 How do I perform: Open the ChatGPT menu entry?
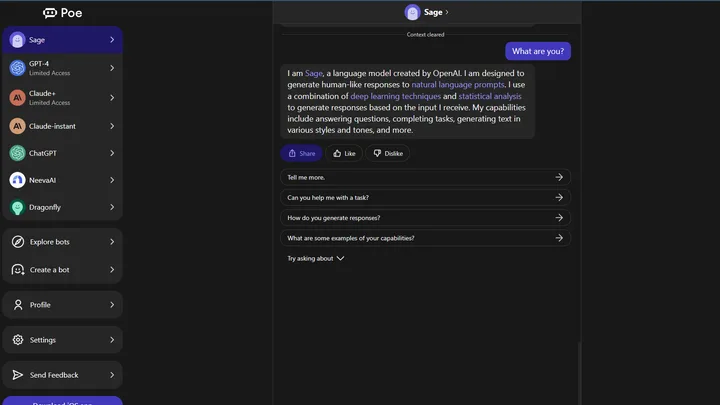coord(62,153)
